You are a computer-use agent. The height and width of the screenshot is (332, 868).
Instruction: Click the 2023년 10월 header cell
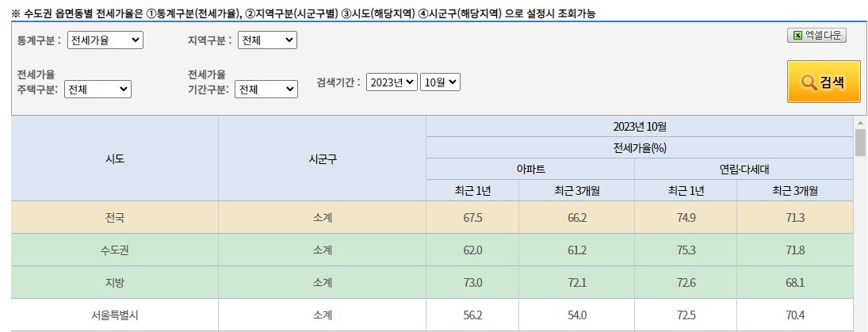coord(640,126)
